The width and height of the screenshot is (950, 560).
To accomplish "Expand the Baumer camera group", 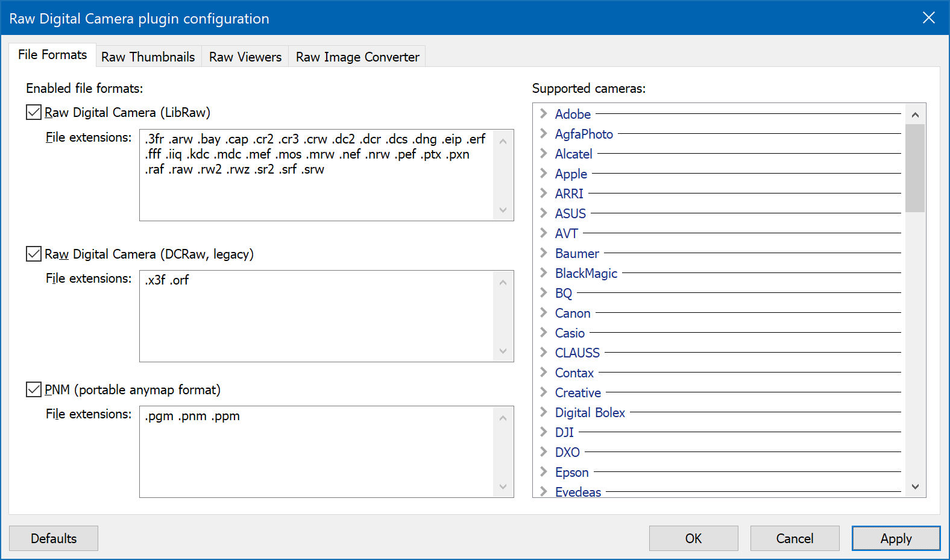I will pyautogui.click(x=543, y=253).
